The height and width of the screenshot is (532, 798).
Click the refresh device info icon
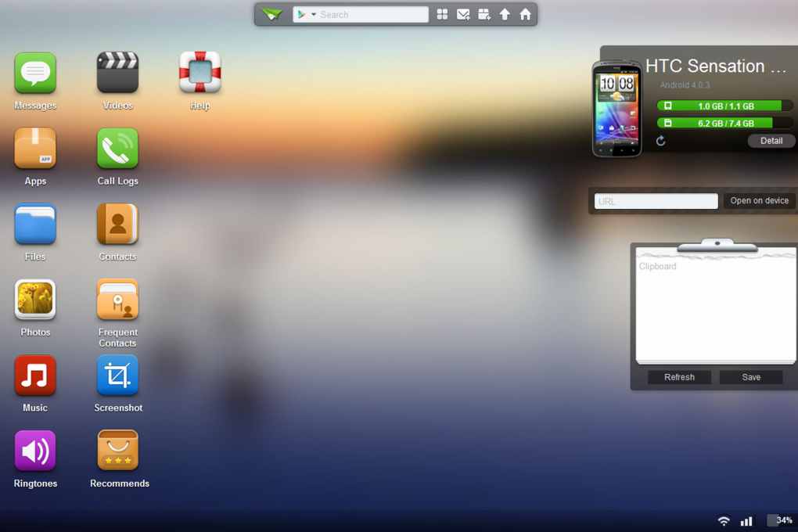(x=660, y=141)
